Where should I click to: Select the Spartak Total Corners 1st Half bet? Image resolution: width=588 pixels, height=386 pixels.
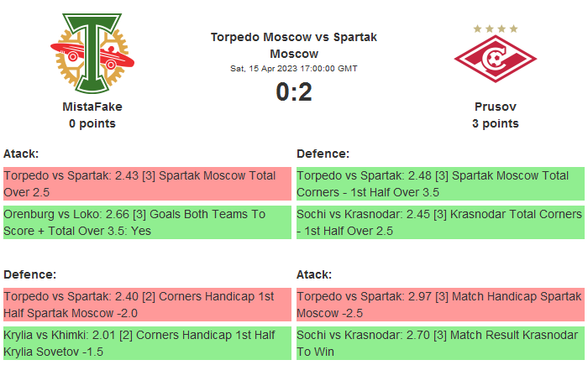coord(440,184)
